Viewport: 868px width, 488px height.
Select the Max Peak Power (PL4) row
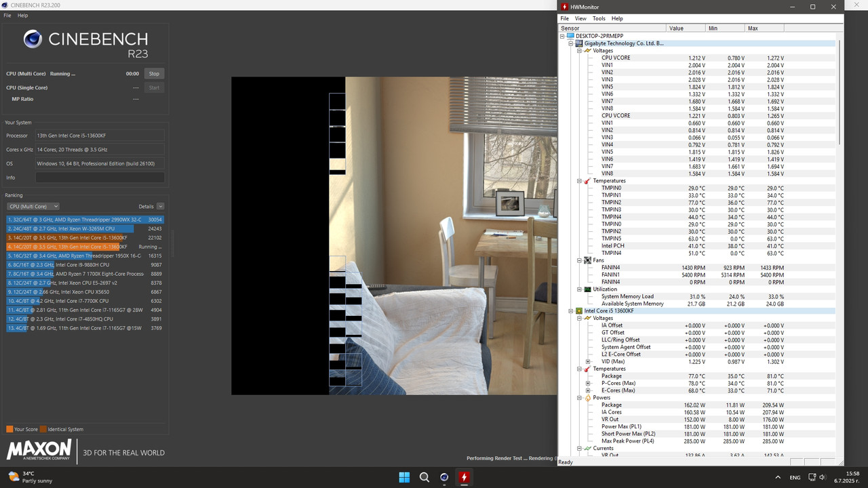(697, 441)
